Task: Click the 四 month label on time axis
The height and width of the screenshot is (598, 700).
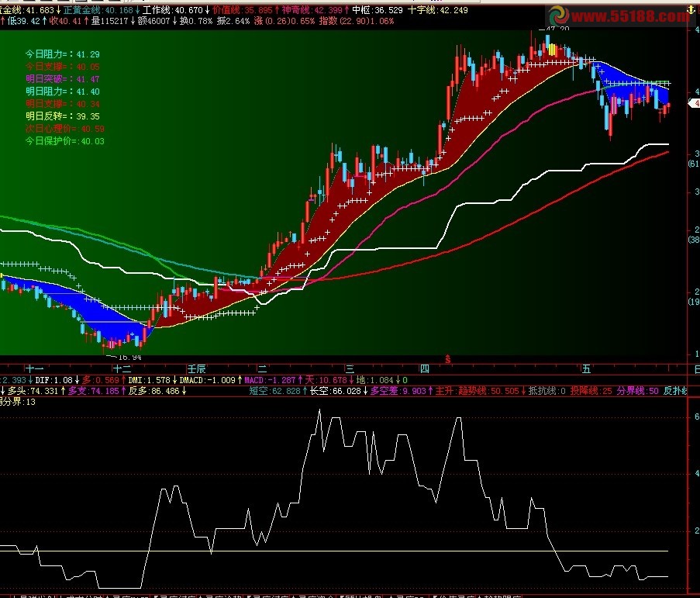Action: point(425,369)
